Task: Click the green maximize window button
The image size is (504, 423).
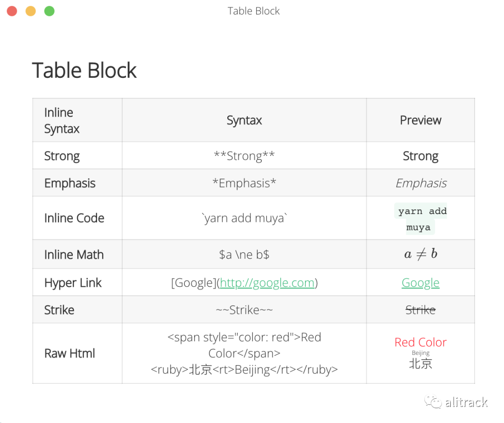Action: pyautogui.click(x=49, y=11)
